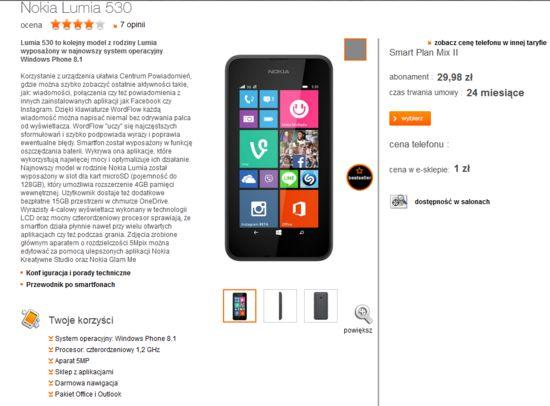Click the Nokia Lumia 530 title
The width and height of the screenshot is (550, 406).
point(76,7)
